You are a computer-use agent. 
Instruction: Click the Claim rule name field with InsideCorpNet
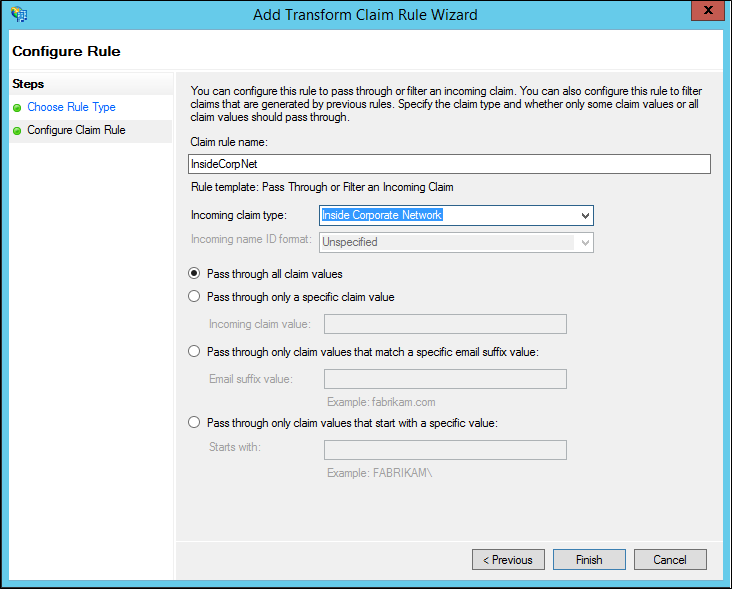coord(450,164)
